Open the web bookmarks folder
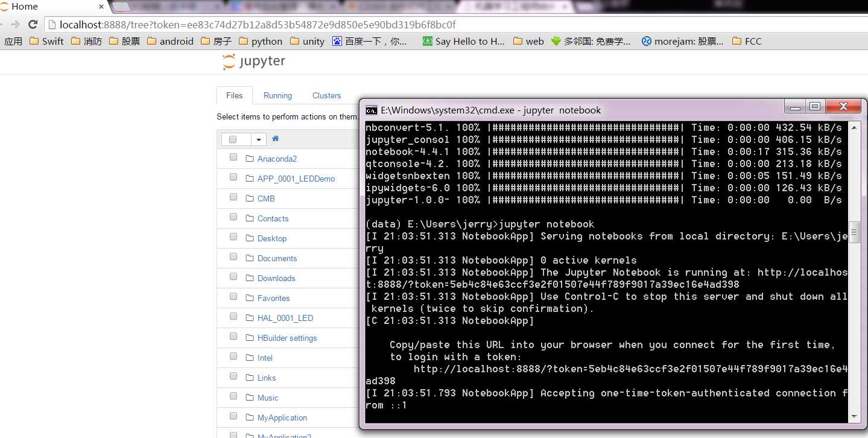This screenshot has height=438, width=868. tap(528, 41)
